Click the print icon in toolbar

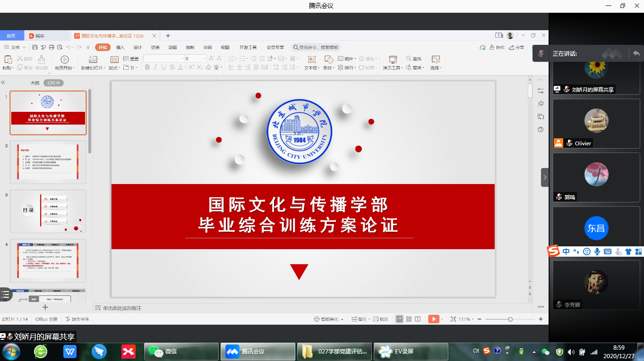pos(51,47)
